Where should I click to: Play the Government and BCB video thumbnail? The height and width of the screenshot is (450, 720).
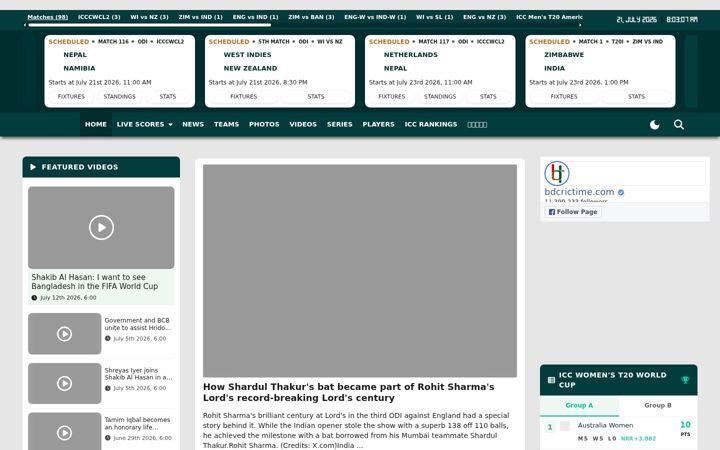(64, 334)
